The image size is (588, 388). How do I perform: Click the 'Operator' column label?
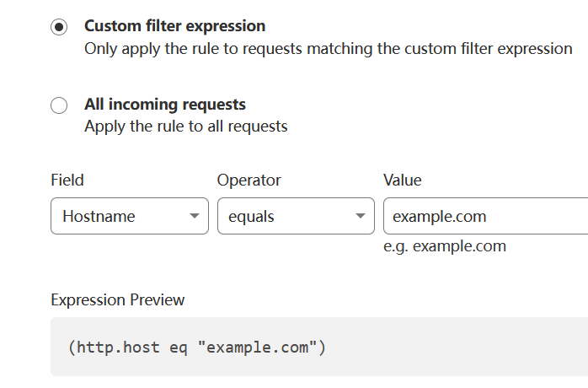[249, 181]
